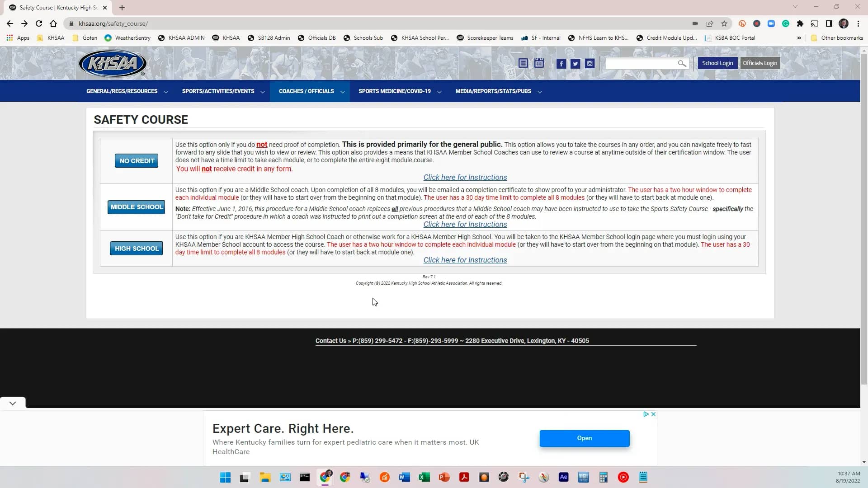
Task: Open the KHSAA ADMIN bookmark
Action: click(x=181, y=38)
